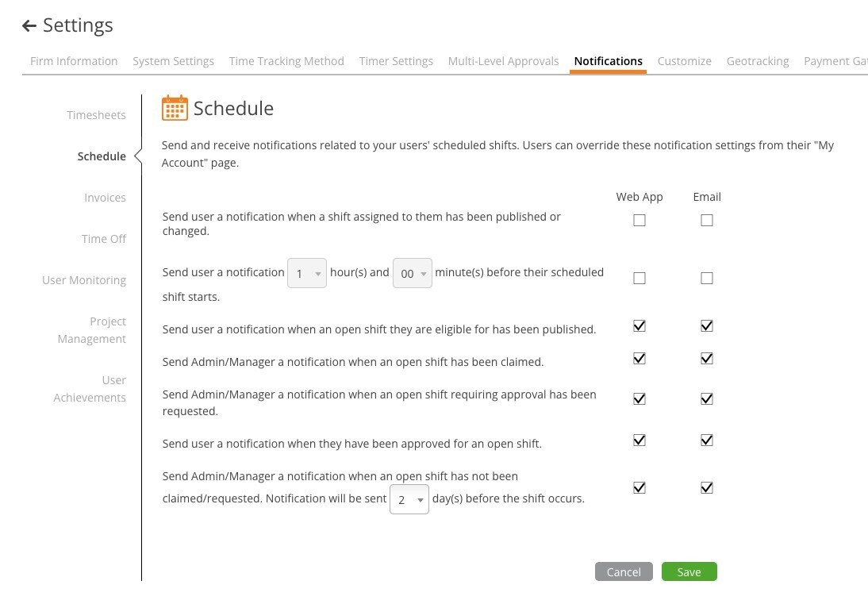This screenshot has width=868, height=604.
Task: Open the Firm Information tab
Action: pyautogui.click(x=74, y=61)
